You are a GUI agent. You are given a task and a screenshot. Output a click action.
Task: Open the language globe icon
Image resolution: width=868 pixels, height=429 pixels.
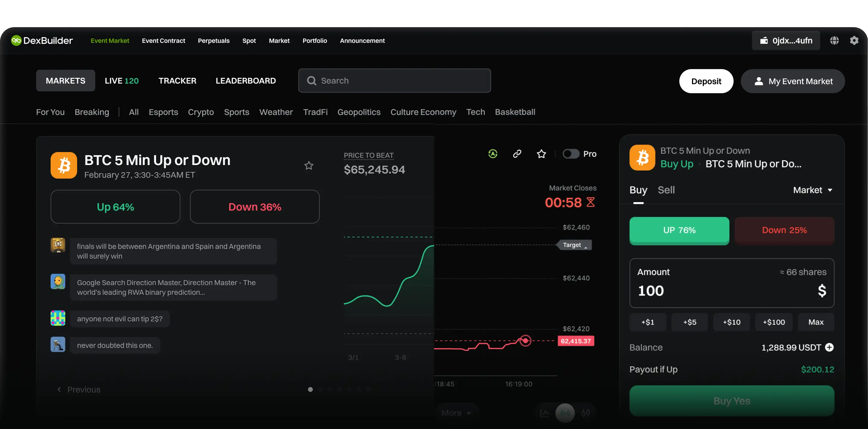tap(834, 40)
